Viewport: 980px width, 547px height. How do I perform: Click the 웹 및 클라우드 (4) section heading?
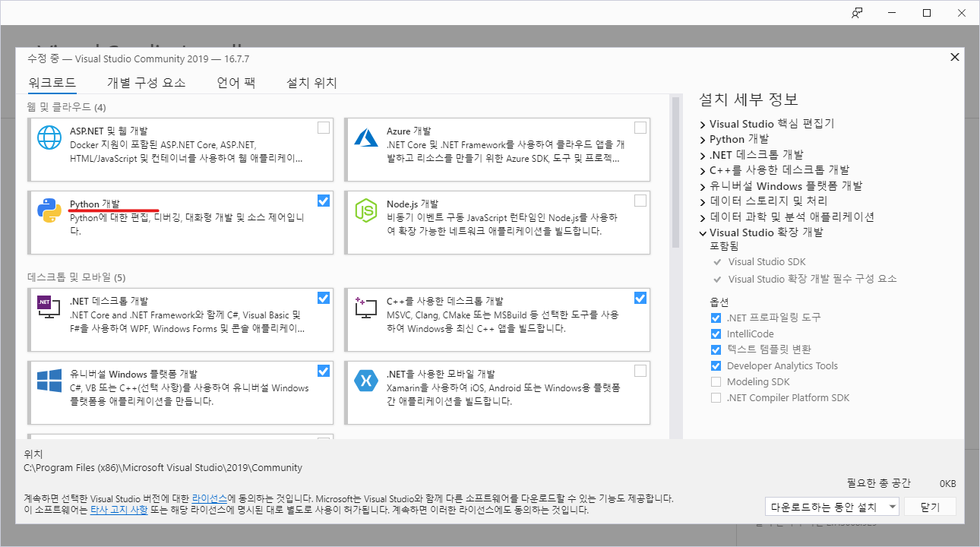[x=67, y=106]
